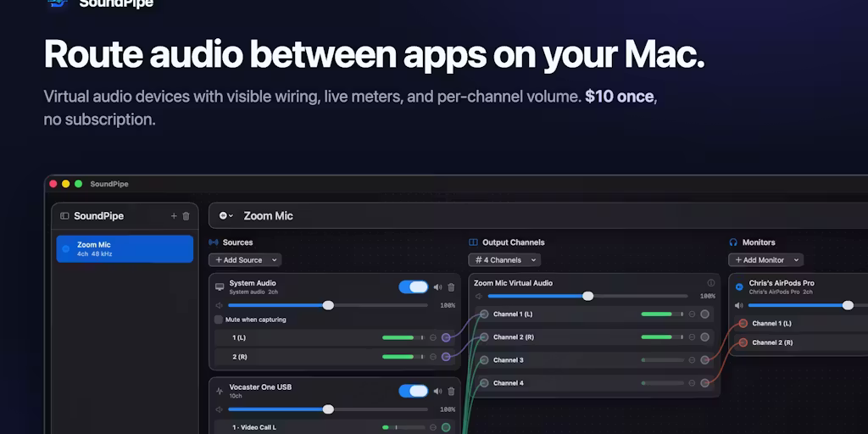Click output port of Channel 3
This screenshot has width=868, height=434.
pyautogui.click(x=704, y=359)
